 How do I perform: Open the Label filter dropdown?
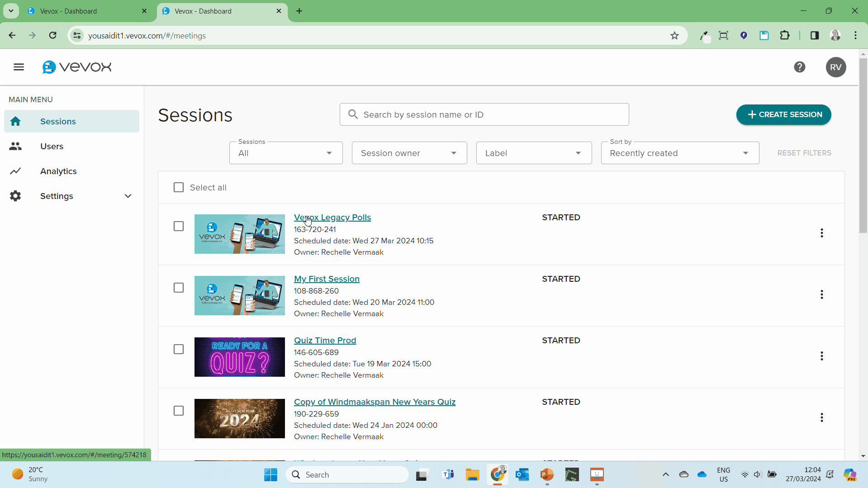(x=534, y=153)
